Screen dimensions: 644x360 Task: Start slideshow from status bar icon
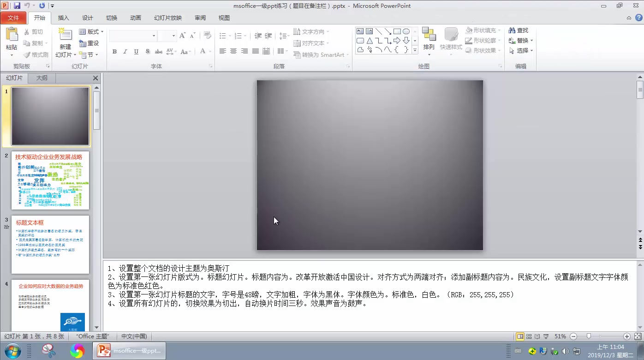546,336
